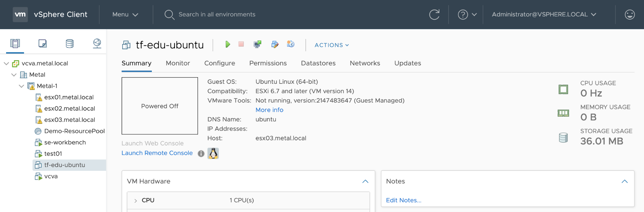644x212 pixels.
Task: Collapse the VM Hardware panel
Action: pyautogui.click(x=365, y=181)
